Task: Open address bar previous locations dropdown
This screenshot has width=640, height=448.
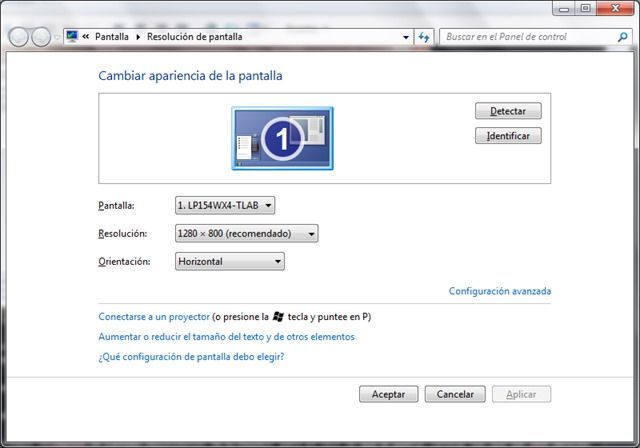Action: click(x=405, y=37)
